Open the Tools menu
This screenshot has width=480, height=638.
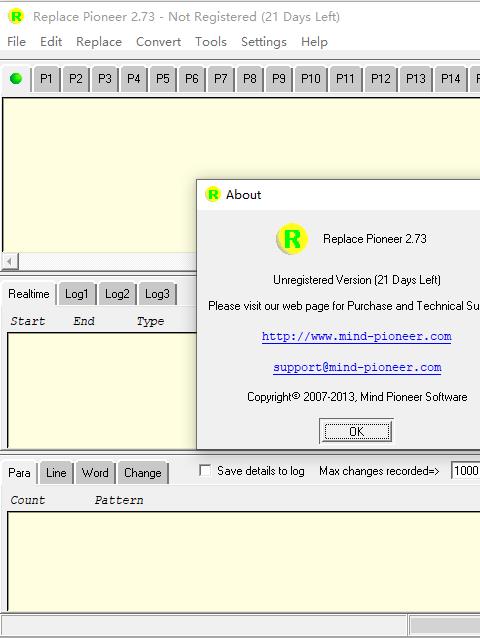tap(211, 42)
